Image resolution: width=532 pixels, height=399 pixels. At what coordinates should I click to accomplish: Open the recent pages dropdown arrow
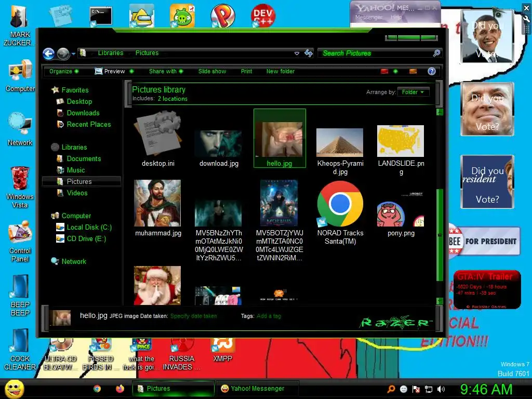pos(73,54)
